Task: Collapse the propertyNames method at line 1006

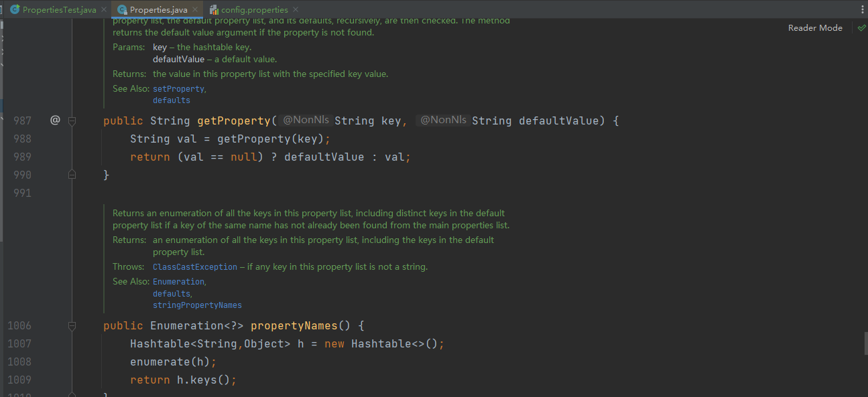Action: (72, 326)
